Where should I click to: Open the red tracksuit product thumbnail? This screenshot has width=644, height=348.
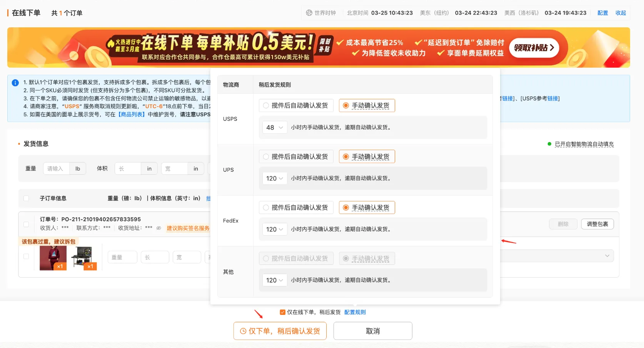(53, 258)
